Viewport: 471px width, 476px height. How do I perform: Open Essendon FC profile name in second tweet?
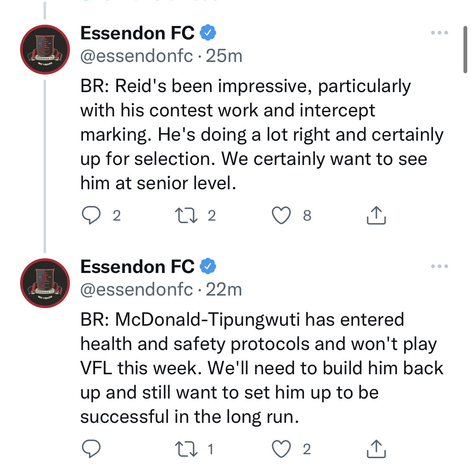pyautogui.click(x=137, y=267)
